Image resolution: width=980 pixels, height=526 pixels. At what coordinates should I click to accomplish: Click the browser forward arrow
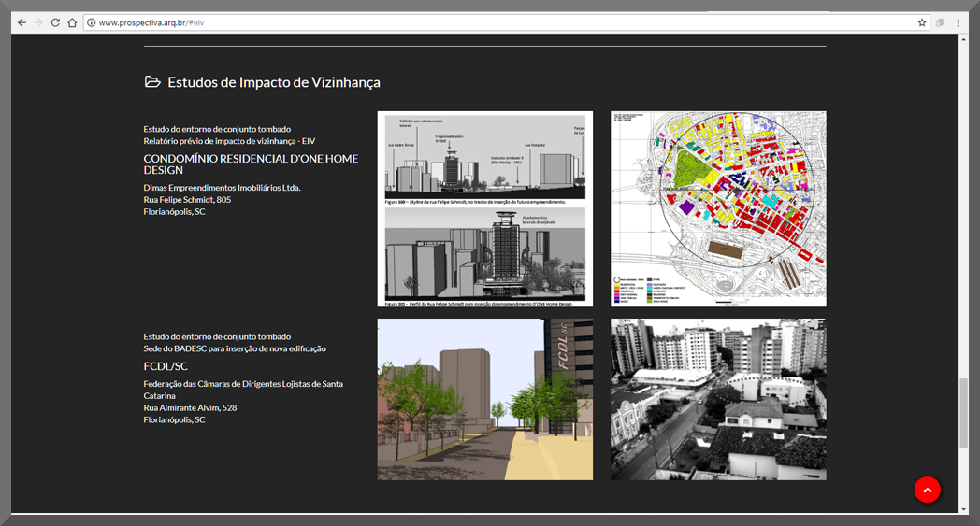[x=38, y=22]
